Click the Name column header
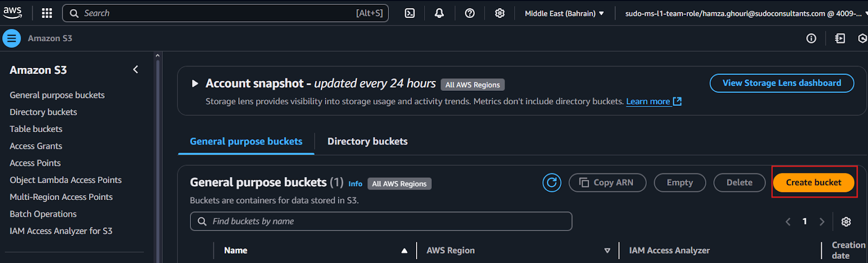 235,251
